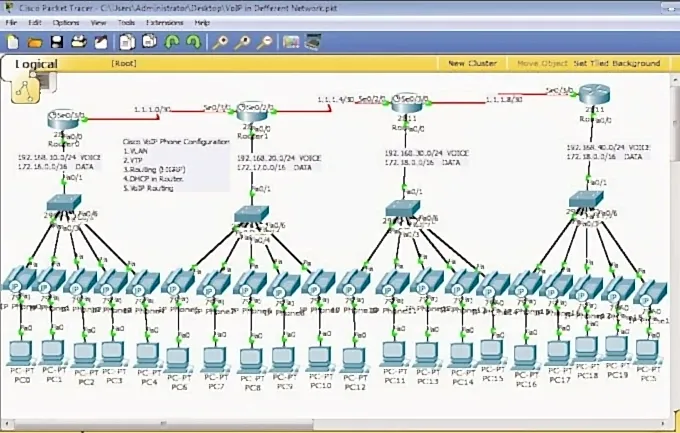Select the IP phone above PC10
The height and width of the screenshot is (433, 680).
318,282
